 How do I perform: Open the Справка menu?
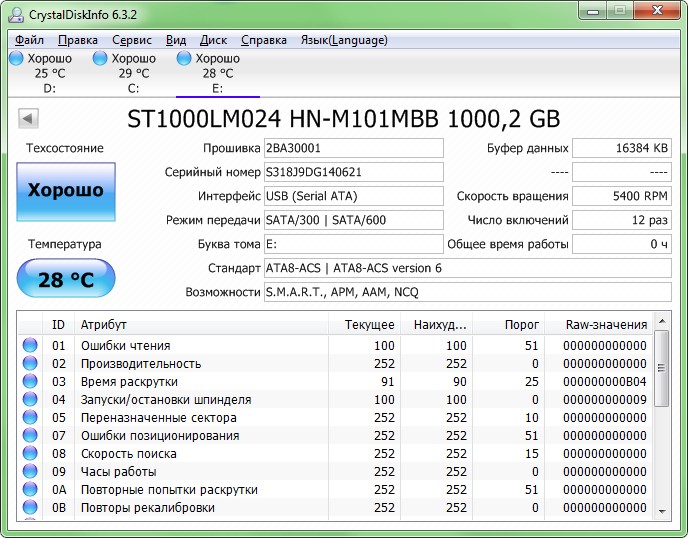(264, 40)
